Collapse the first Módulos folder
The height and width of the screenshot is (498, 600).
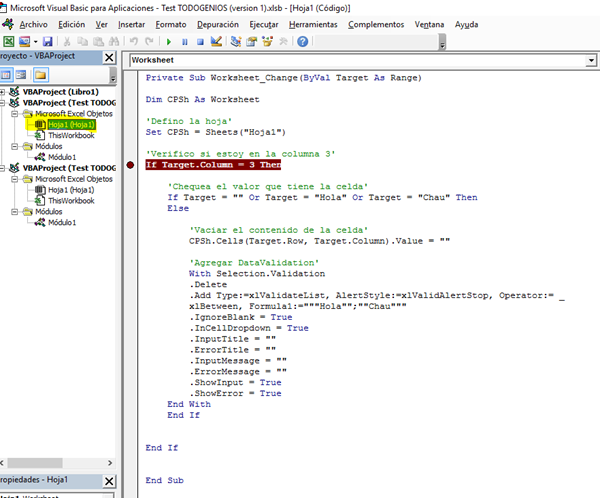(x=14, y=146)
